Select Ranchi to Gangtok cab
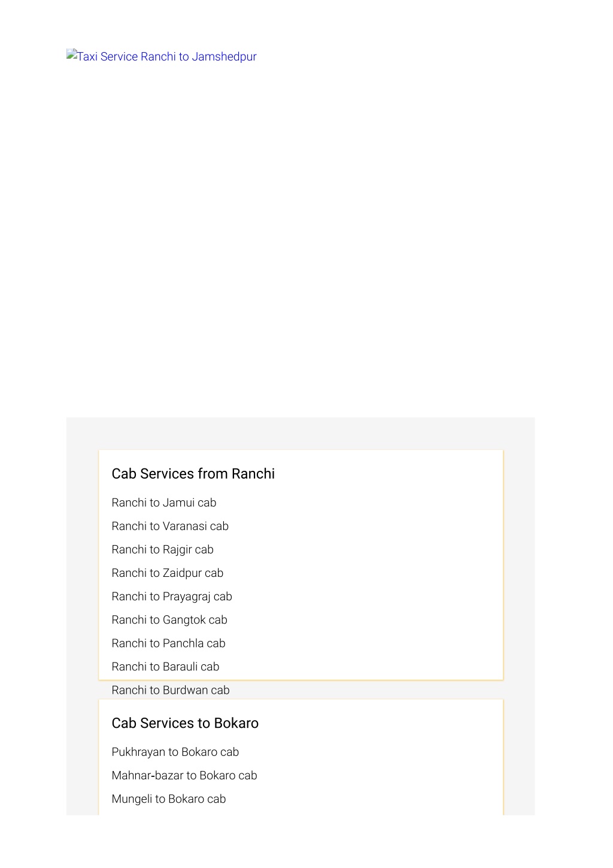Screen dimensions: 613x868 [x=169, y=619]
